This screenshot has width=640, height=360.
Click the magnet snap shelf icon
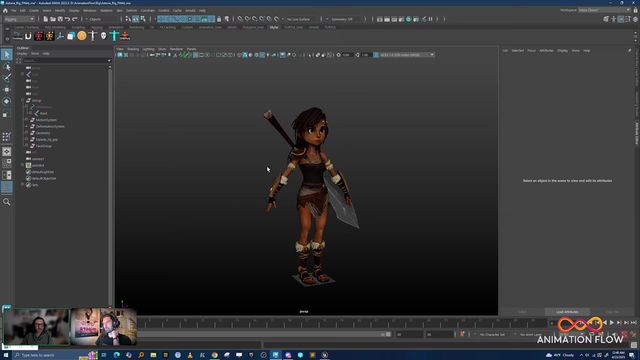pos(28,36)
